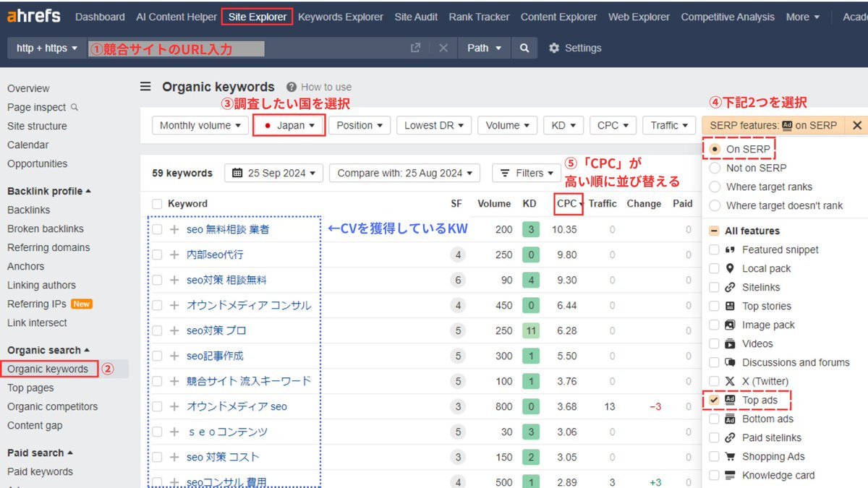
Task: Click the 59 keywords count
Action: (x=182, y=173)
